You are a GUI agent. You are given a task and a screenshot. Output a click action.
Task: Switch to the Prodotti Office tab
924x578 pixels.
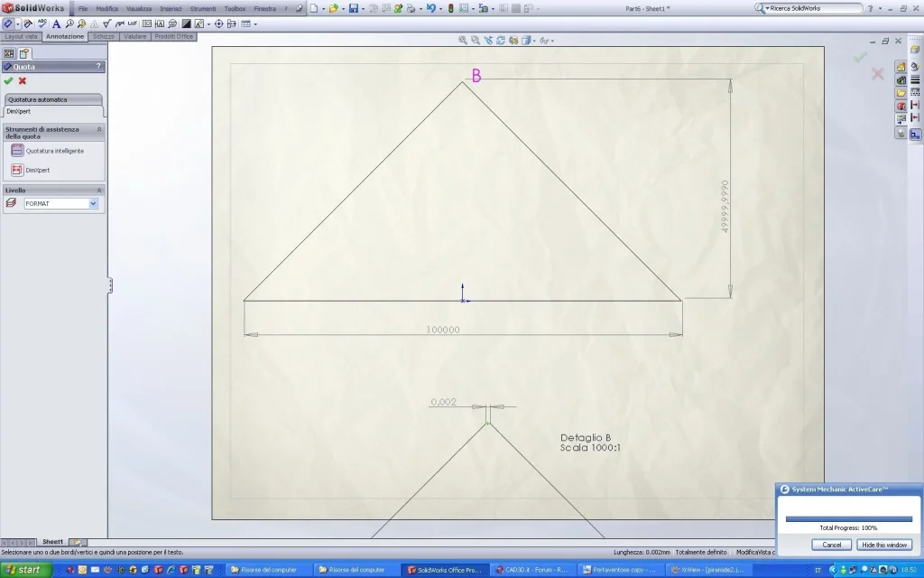coord(174,36)
